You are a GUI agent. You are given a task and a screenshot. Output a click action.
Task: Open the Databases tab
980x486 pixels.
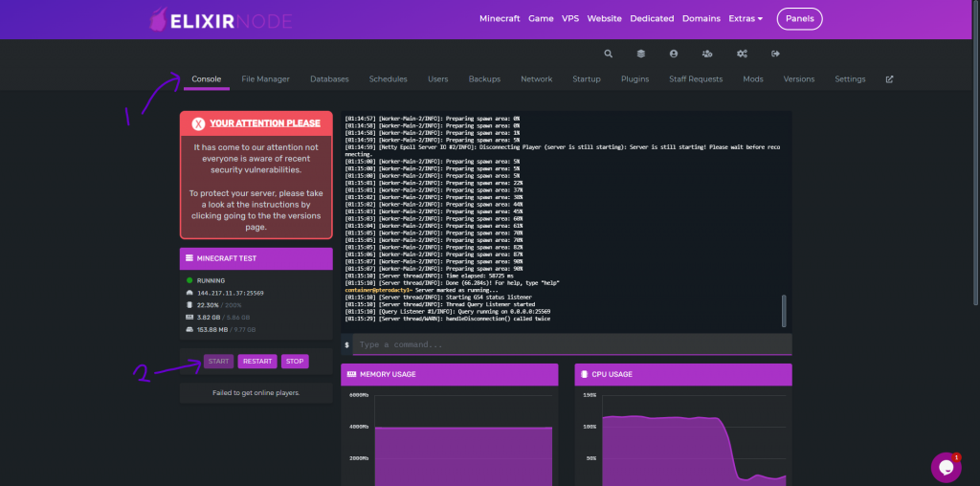[x=329, y=79]
